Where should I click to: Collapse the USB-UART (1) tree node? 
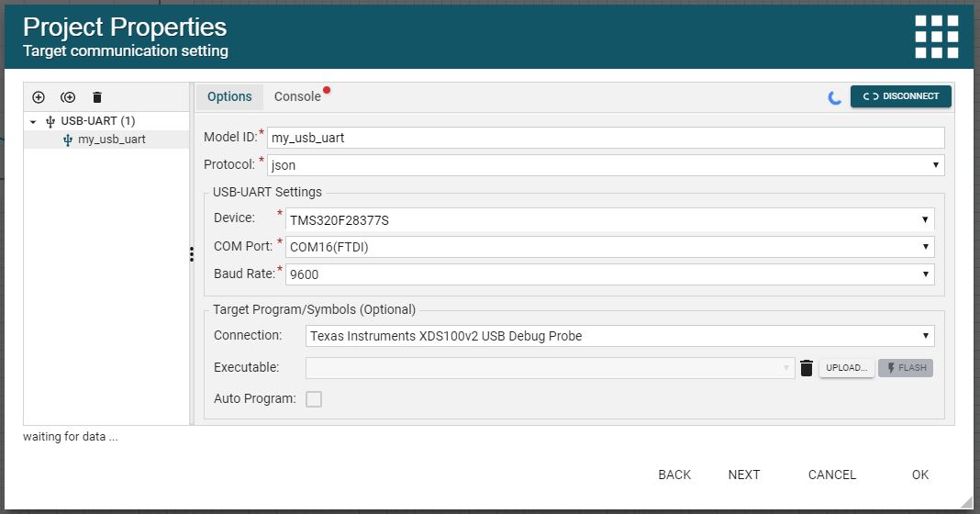point(33,122)
